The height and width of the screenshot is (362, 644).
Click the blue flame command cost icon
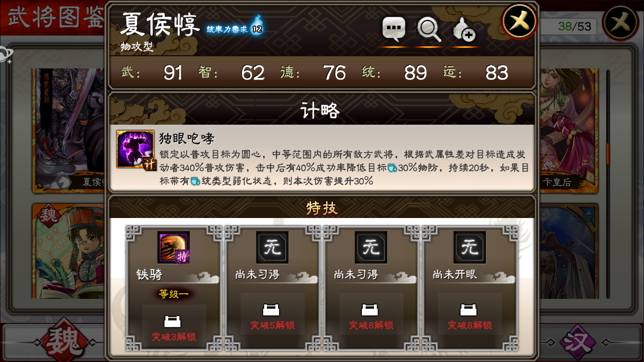click(257, 25)
